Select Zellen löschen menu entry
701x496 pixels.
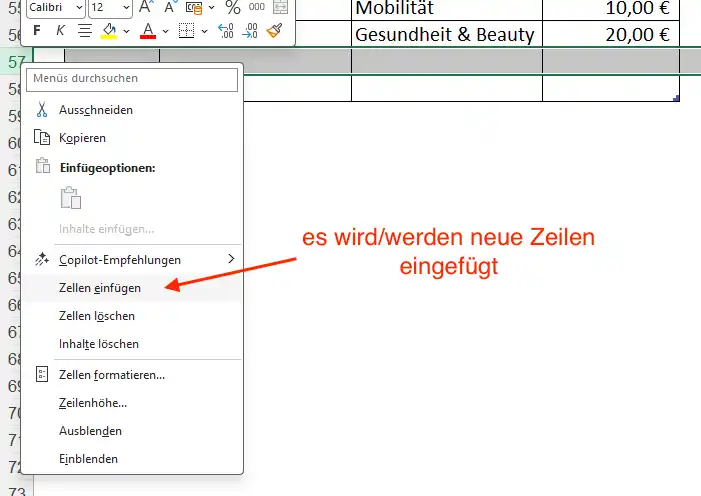click(x=132, y=316)
